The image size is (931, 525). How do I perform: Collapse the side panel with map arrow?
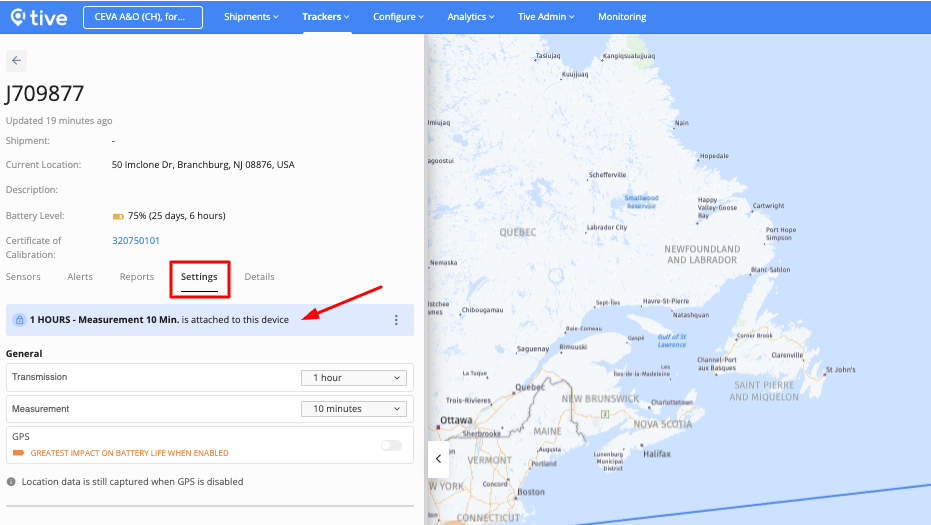pyautogui.click(x=438, y=459)
